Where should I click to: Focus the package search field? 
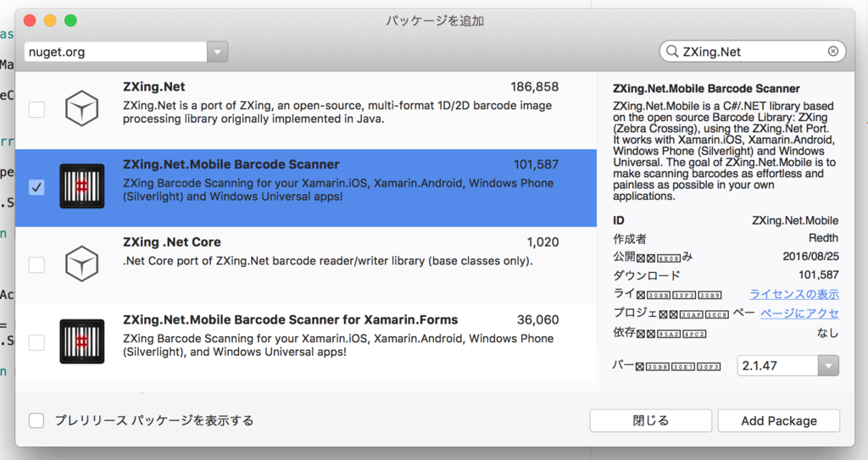(753, 52)
